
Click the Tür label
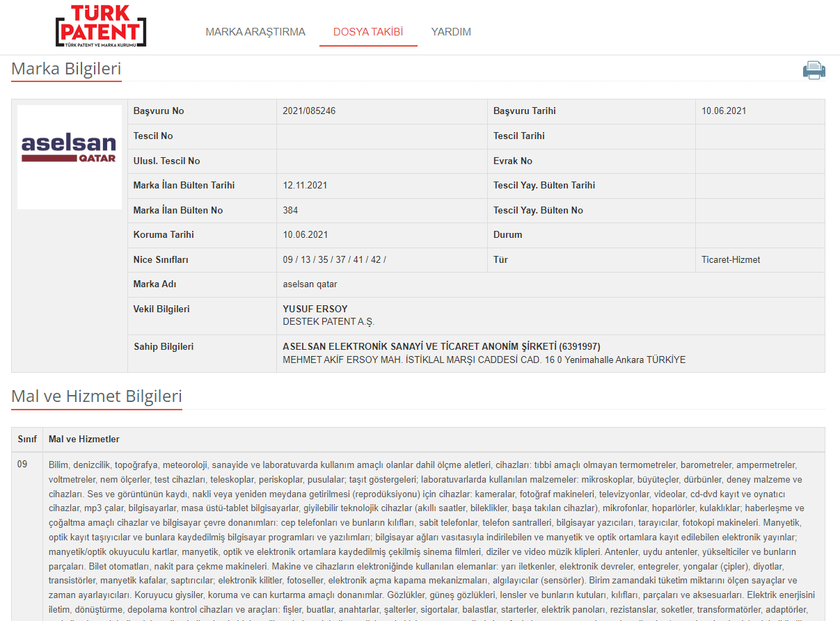click(500, 260)
